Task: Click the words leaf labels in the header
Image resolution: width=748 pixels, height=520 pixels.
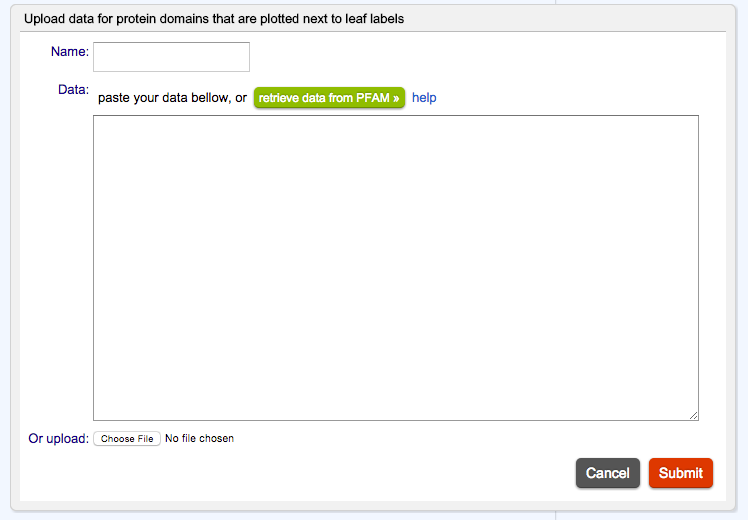Action: pyautogui.click(x=372, y=18)
